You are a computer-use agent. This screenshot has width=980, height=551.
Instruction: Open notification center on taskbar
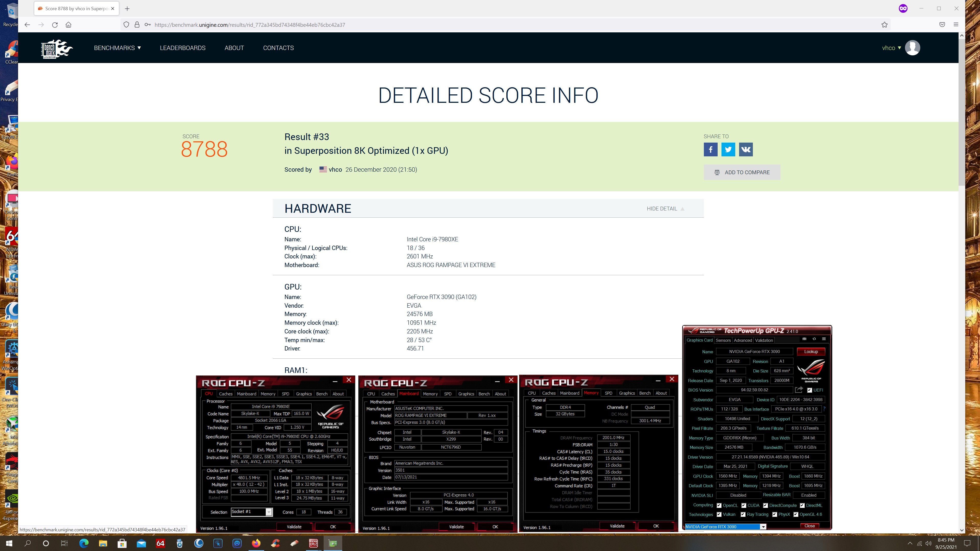[967, 543]
